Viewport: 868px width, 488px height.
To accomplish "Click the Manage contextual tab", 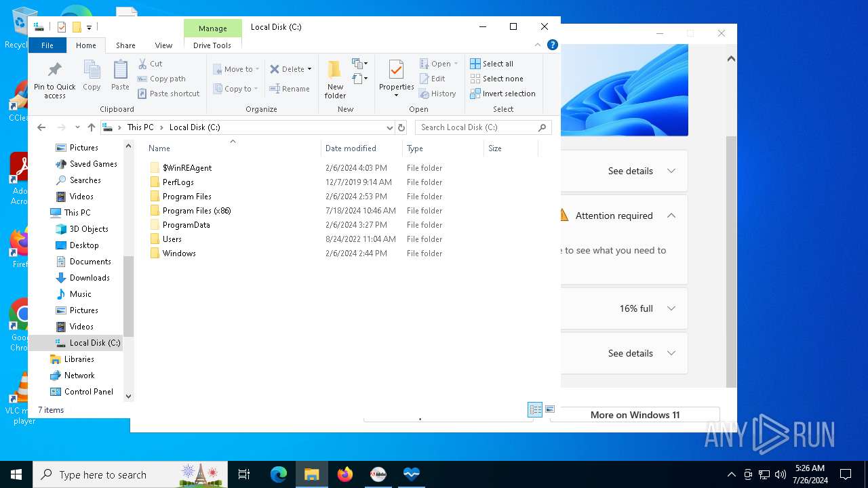I will pos(213,28).
